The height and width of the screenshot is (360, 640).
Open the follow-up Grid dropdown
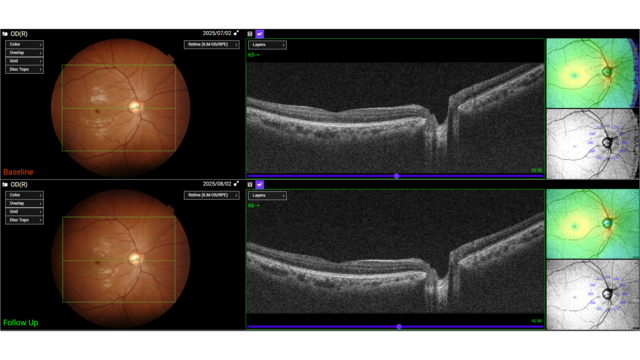(x=24, y=211)
